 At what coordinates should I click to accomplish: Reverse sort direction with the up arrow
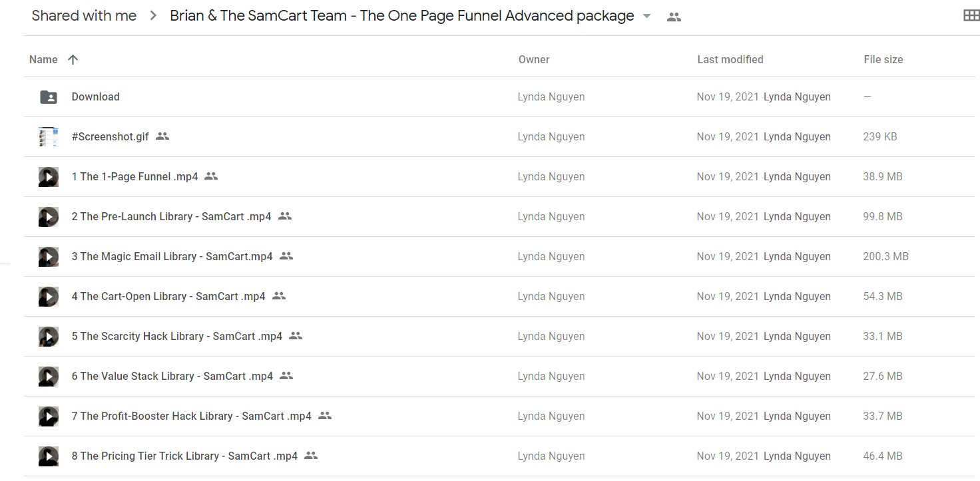[73, 59]
